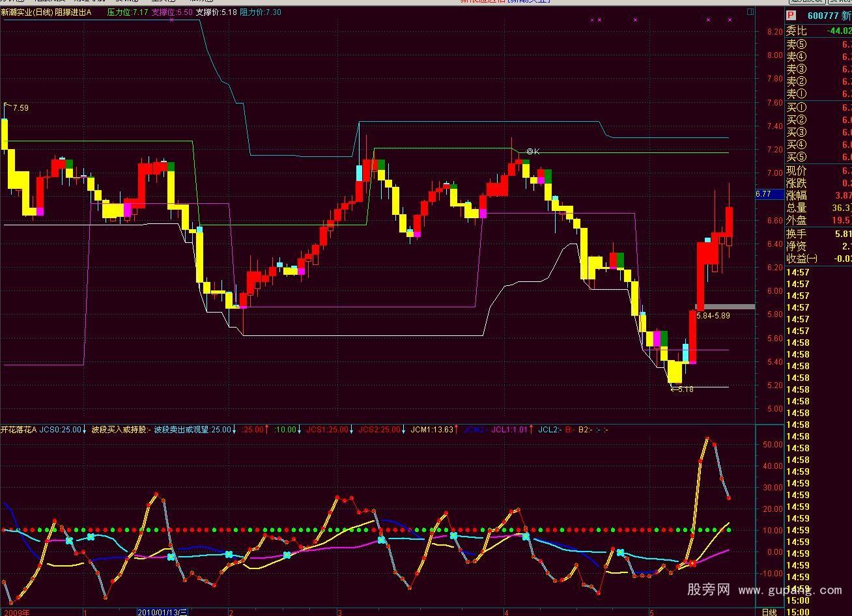Click the 开花落花A indicator name
Viewport: 852px width, 616px height.
pos(18,430)
